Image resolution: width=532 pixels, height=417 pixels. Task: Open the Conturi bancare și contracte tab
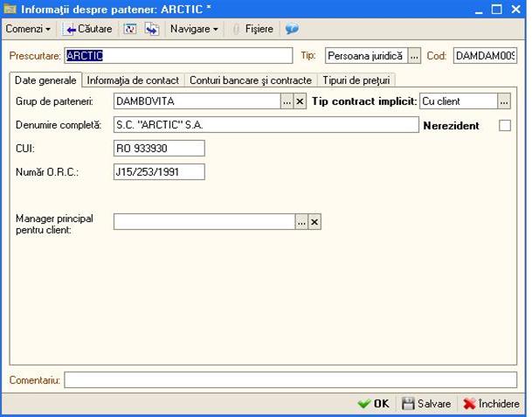pyautogui.click(x=251, y=80)
